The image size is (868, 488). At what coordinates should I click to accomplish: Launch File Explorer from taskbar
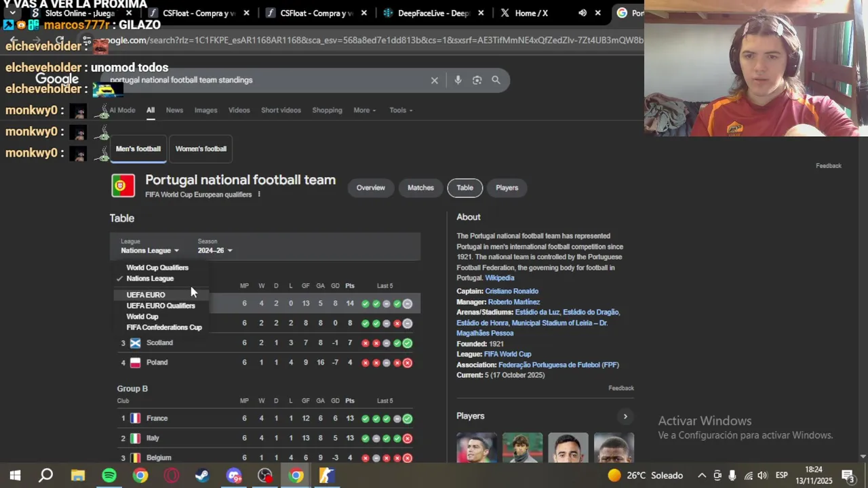(78, 476)
